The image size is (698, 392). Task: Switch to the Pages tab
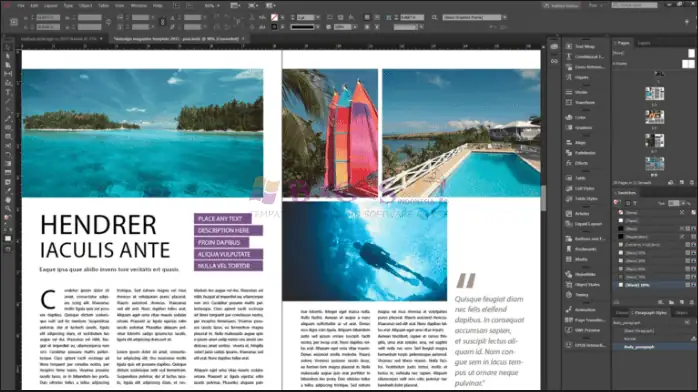coord(623,43)
